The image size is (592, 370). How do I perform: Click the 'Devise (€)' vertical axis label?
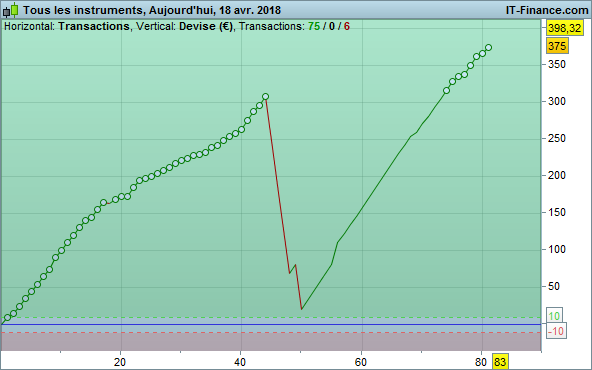click(x=206, y=26)
